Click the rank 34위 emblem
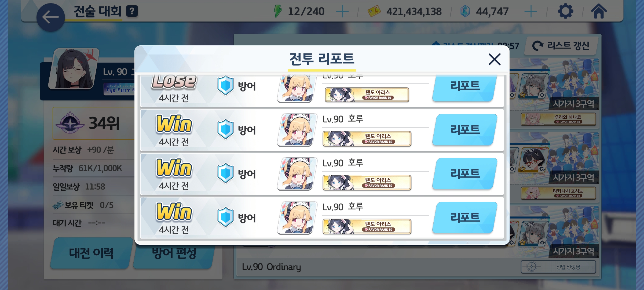Viewport: 644px width, 290px height. [70, 123]
